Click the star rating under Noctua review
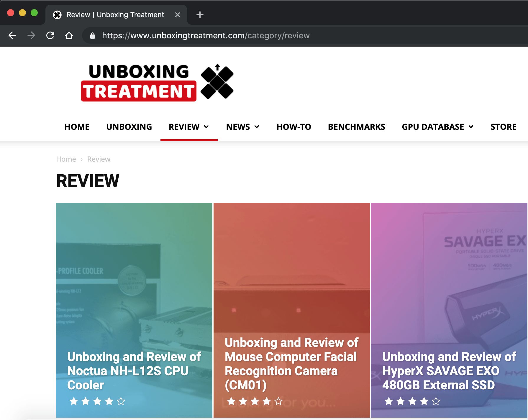This screenshot has height=420, width=528. pos(97,401)
